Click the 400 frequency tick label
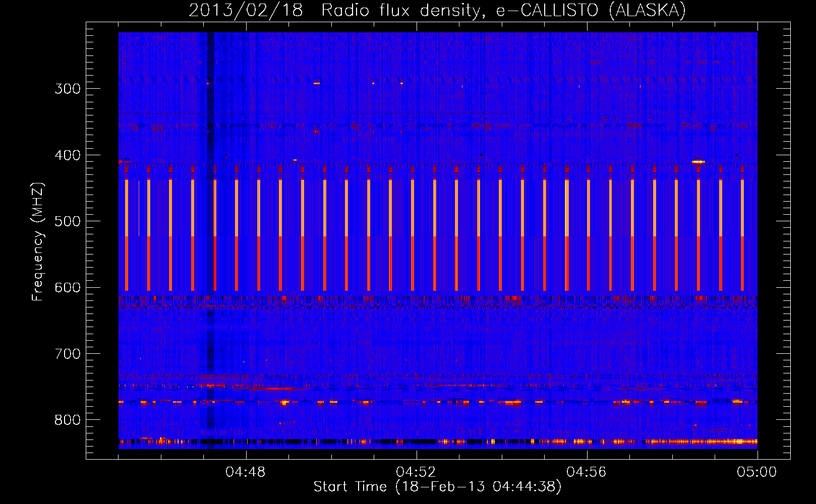 click(x=68, y=155)
